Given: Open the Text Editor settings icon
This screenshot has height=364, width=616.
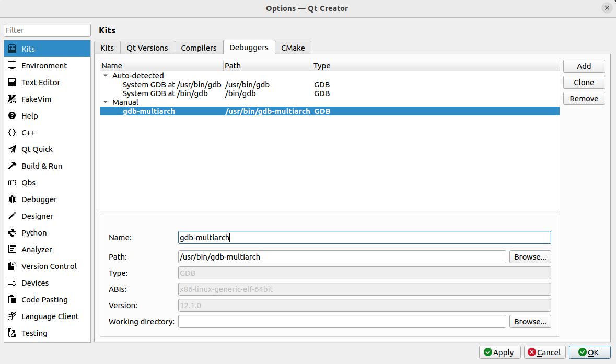Looking at the screenshot, I should pyautogui.click(x=12, y=82).
